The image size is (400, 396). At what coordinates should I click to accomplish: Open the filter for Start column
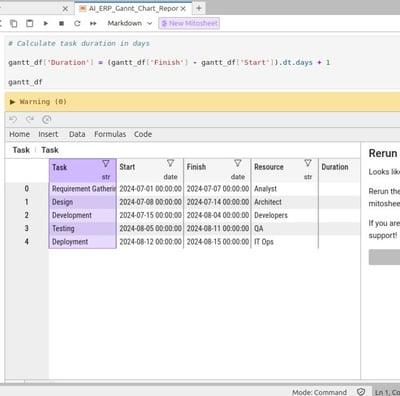(170, 163)
